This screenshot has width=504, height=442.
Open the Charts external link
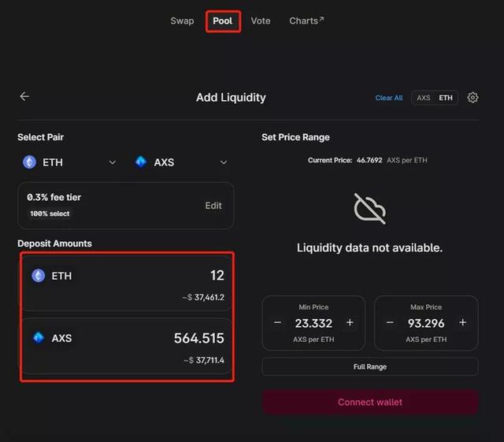[306, 21]
